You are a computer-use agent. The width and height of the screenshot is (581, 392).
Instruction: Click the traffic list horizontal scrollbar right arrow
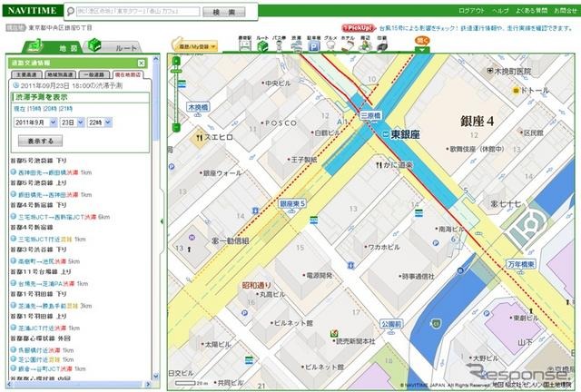pos(148,384)
